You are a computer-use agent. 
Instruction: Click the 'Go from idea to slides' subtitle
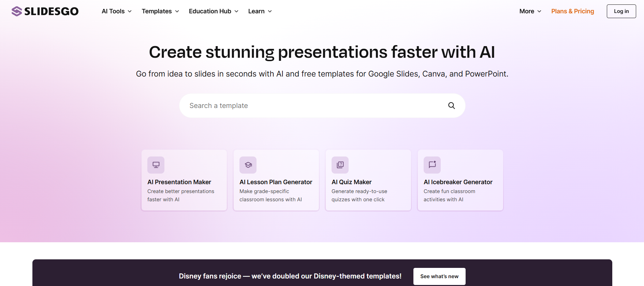[322, 74]
